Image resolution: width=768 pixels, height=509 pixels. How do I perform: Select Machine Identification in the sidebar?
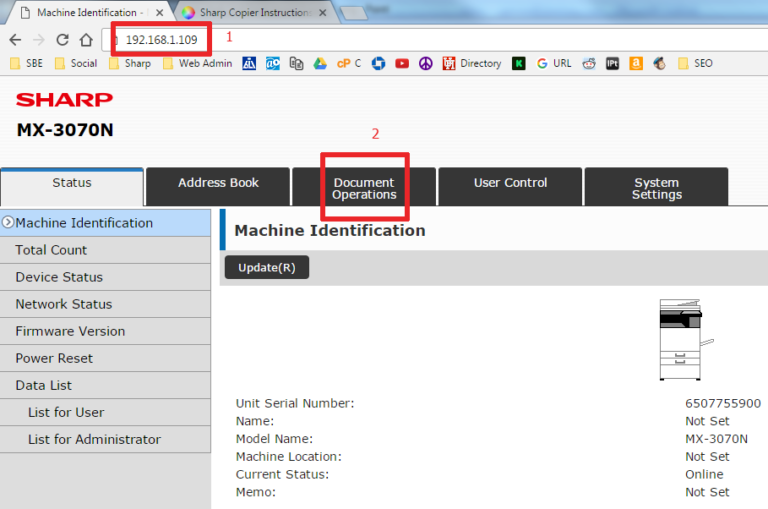105,223
